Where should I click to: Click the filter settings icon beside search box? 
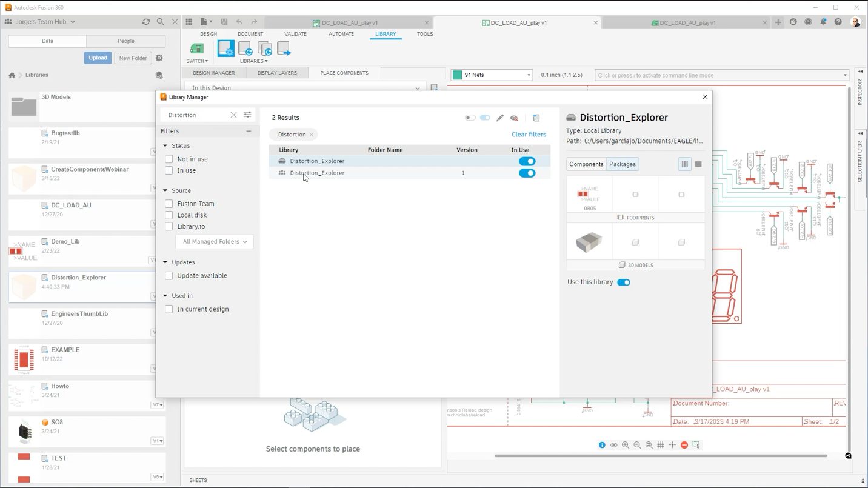pos(247,115)
